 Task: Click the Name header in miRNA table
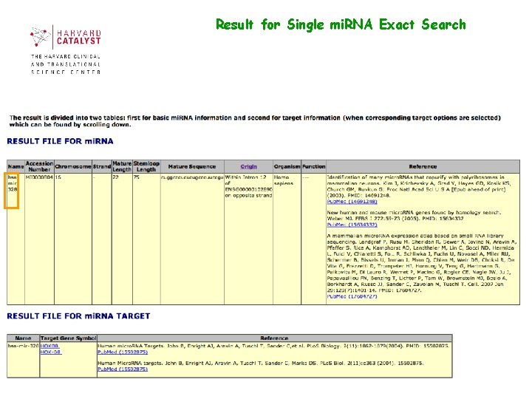tap(16, 166)
